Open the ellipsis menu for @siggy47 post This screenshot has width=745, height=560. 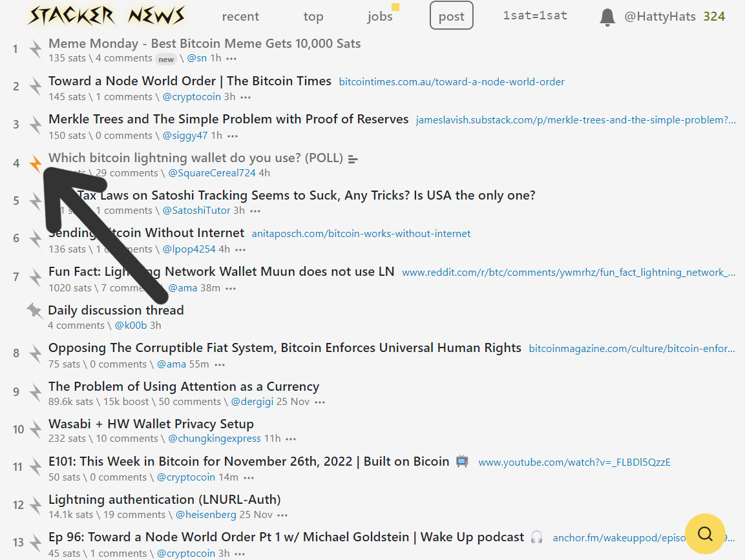pyautogui.click(x=233, y=136)
